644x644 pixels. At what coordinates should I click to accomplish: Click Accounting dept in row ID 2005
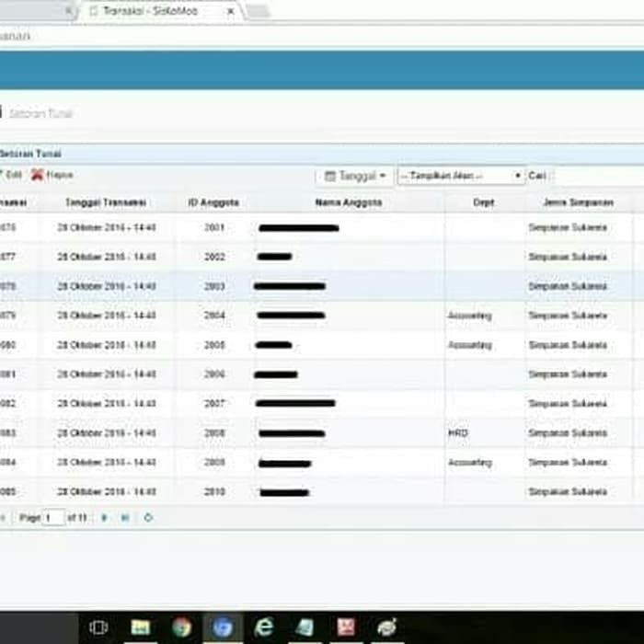[x=470, y=345]
